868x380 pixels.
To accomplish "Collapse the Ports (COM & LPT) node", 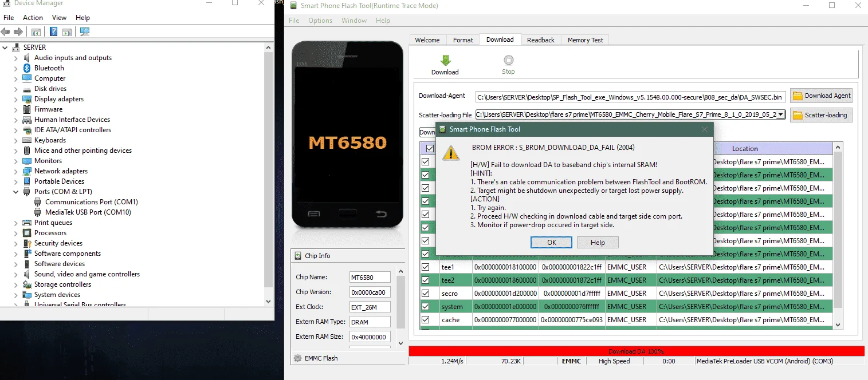I will click(x=16, y=192).
